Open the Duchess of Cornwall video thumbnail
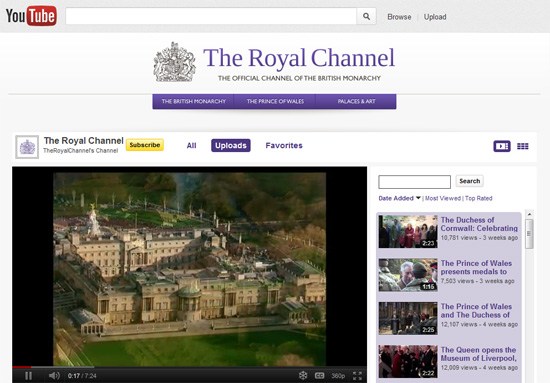The image size is (550, 383). coord(408,231)
